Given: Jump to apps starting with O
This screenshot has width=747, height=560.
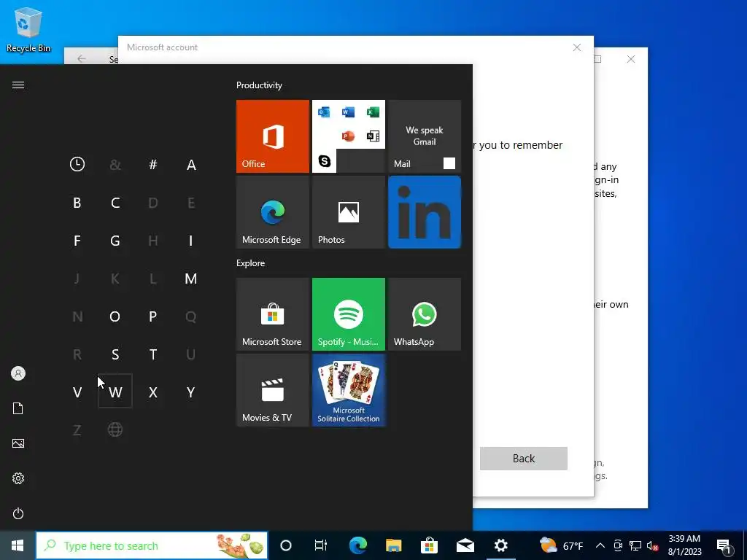Looking at the screenshot, I should click(x=115, y=316).
